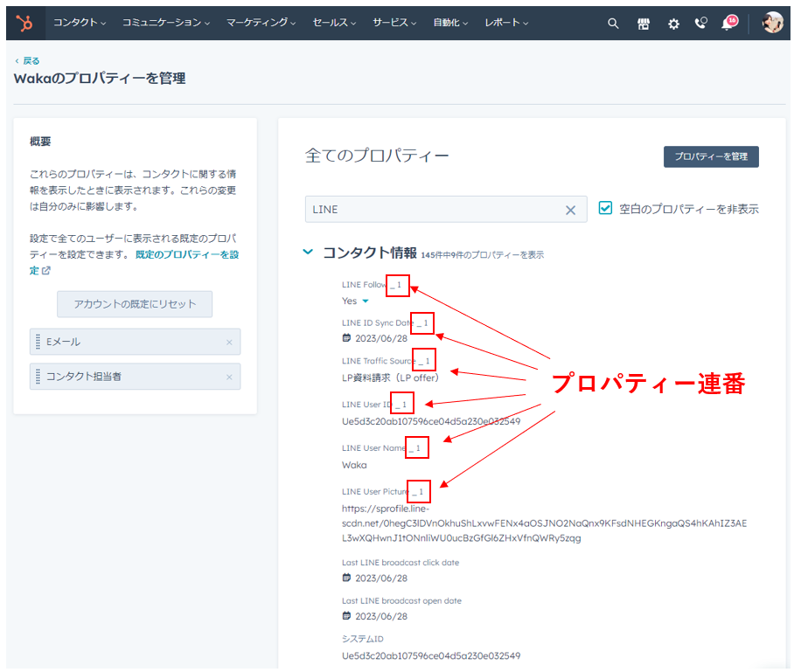The image size is (794, 672).
Task: Remove the コンタクト担当者 property card
Action: (x=229, y=377)
